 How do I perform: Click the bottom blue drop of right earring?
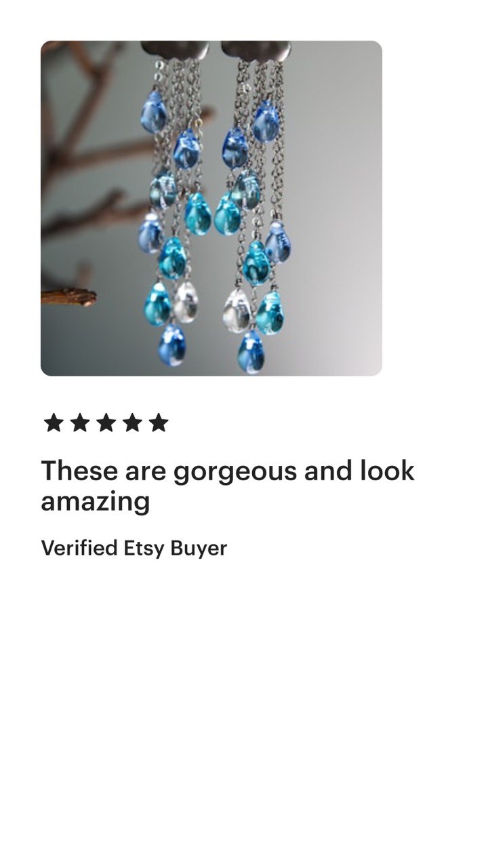[x=251, y=351]
